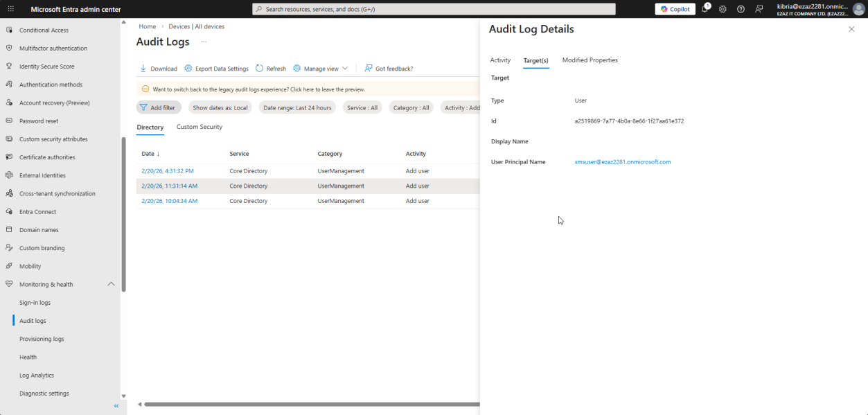Viewport: 868px width, 415px height.
Task: Open Account recovery (Preview) in sidebar
Action: point(54,103)
